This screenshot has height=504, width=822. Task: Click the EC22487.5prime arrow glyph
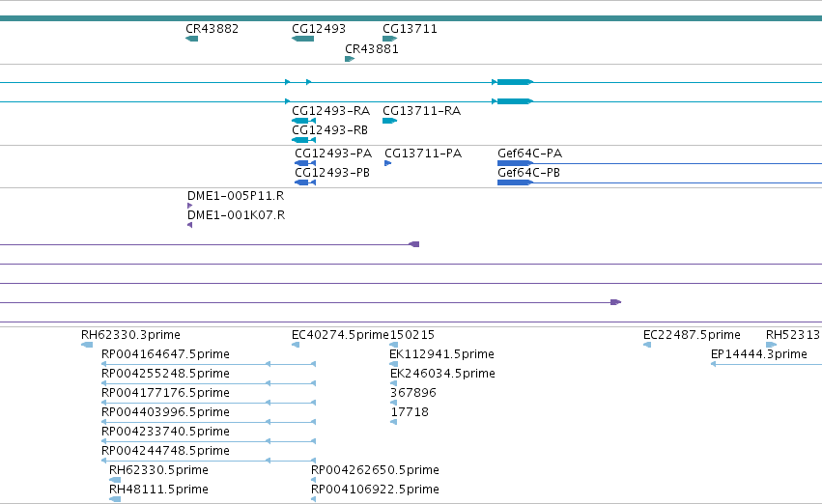click(x=647, y=345)
